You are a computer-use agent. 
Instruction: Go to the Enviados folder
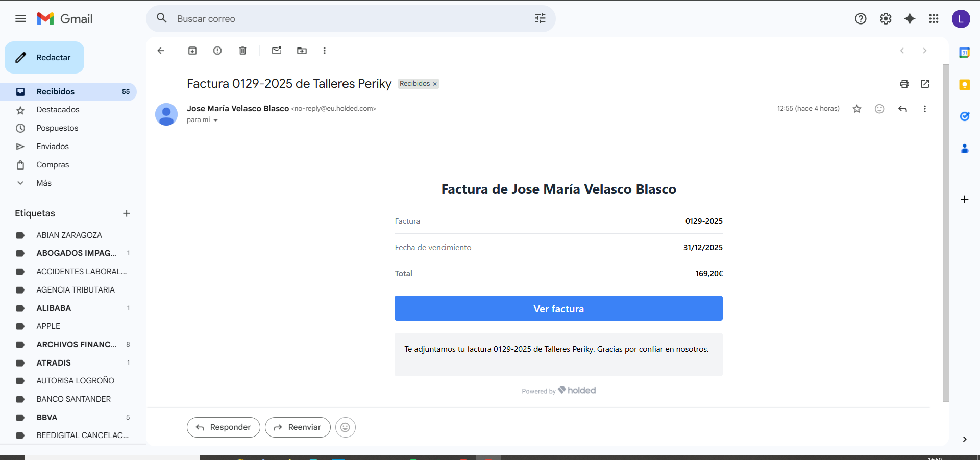point(53,146)
